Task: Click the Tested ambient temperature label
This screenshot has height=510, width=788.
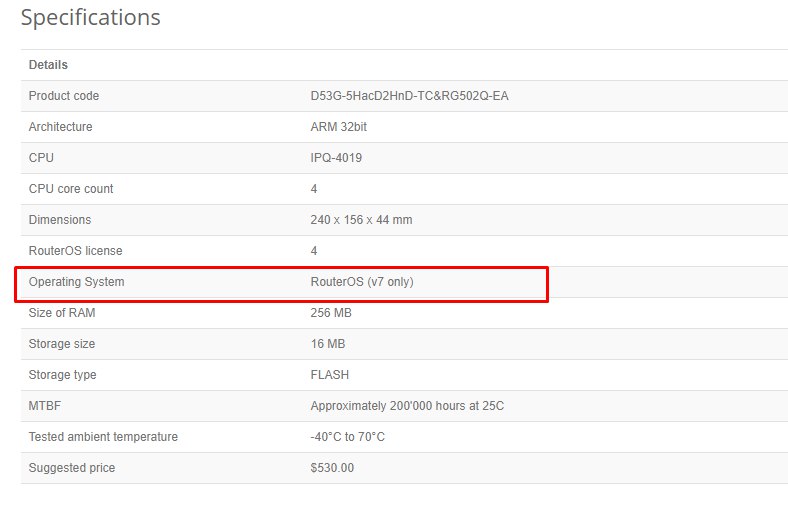Action: [103, 437]
